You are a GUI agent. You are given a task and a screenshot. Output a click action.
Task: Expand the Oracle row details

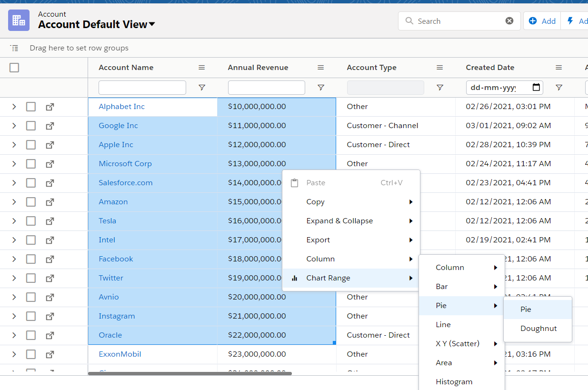point(14,335)
